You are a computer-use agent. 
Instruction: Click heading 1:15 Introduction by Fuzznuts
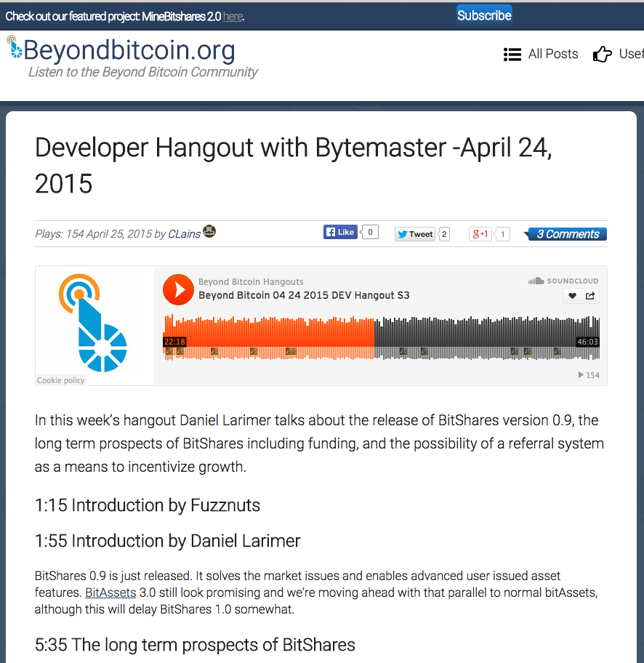click(147, 505)
